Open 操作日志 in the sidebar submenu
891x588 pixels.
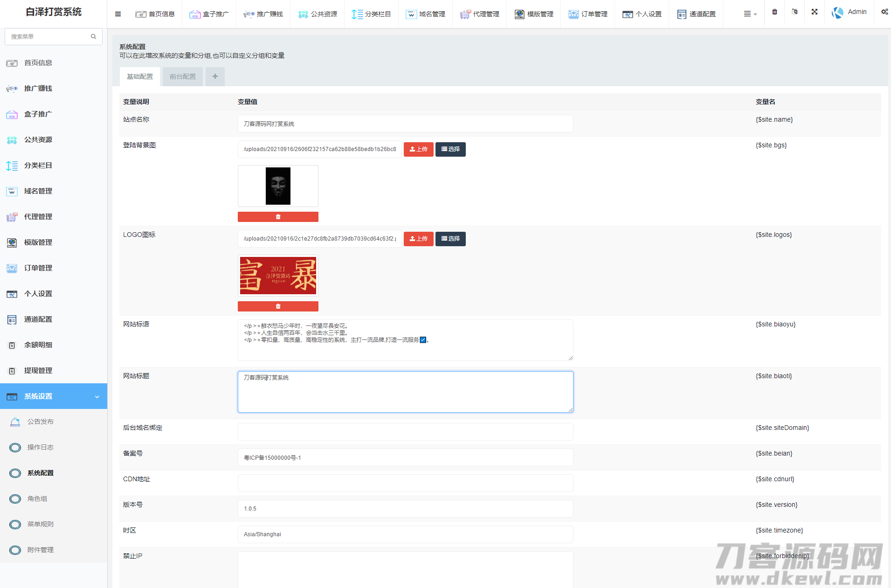40,447
